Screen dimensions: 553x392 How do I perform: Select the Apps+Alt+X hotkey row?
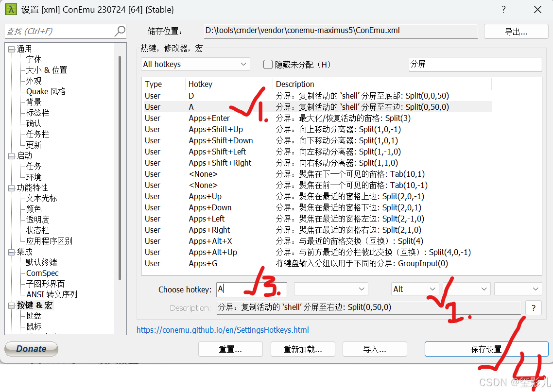tap(317, 241)
